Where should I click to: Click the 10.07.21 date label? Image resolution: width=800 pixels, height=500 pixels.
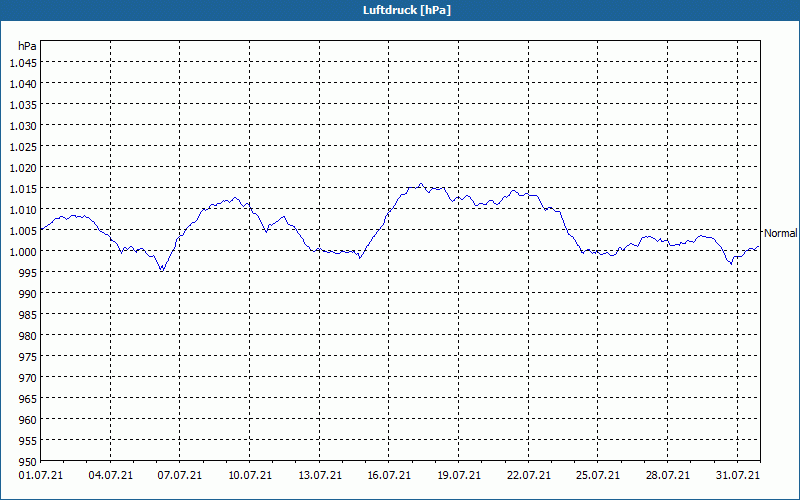[249, 476]
